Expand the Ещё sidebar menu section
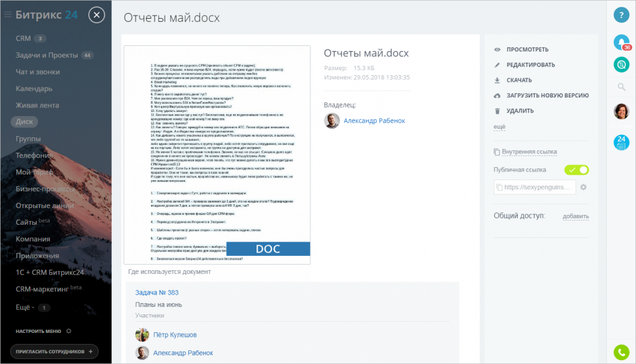Viewport: 636px width, 364px height. pyautogui.click(x=25, y=307)
